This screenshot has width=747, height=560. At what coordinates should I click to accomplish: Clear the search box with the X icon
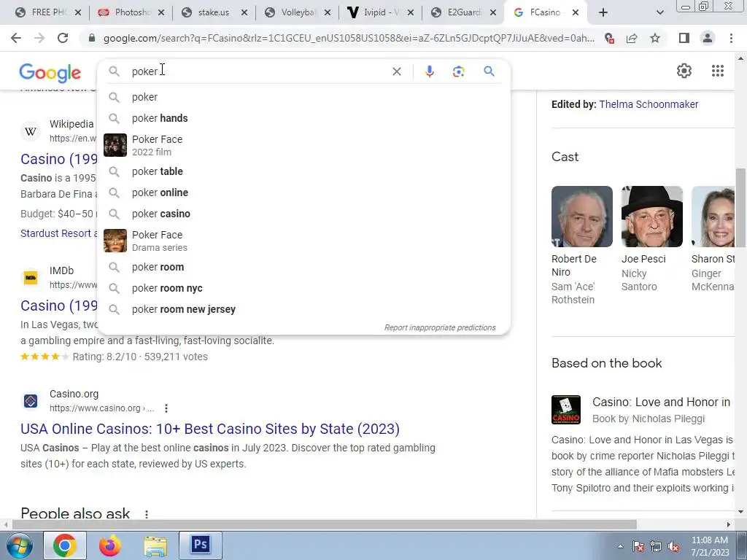point(396,71)
